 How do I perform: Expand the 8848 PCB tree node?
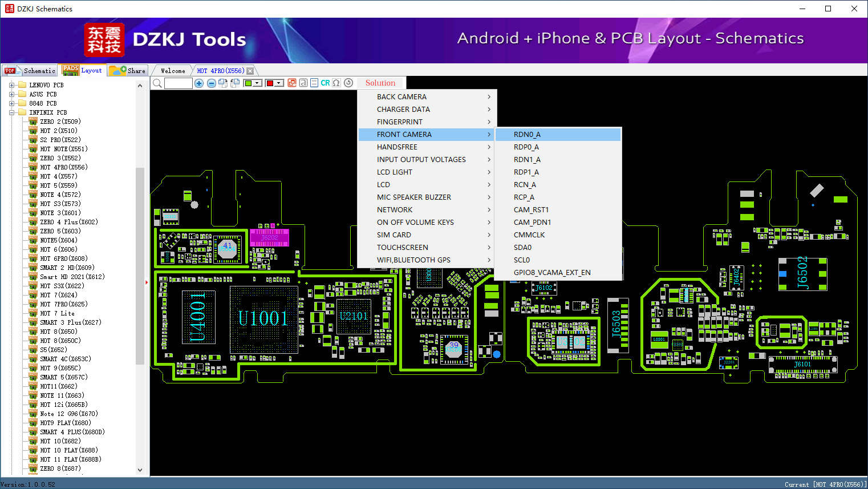(x=11, y=103)
